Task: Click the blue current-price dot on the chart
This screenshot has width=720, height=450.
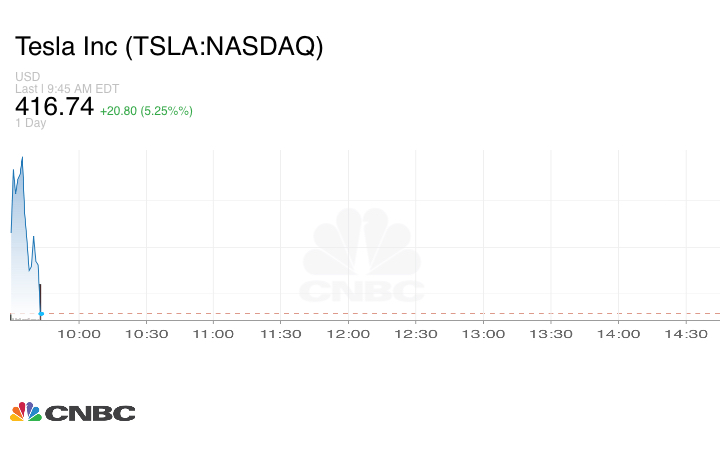Action: point(41,314)
